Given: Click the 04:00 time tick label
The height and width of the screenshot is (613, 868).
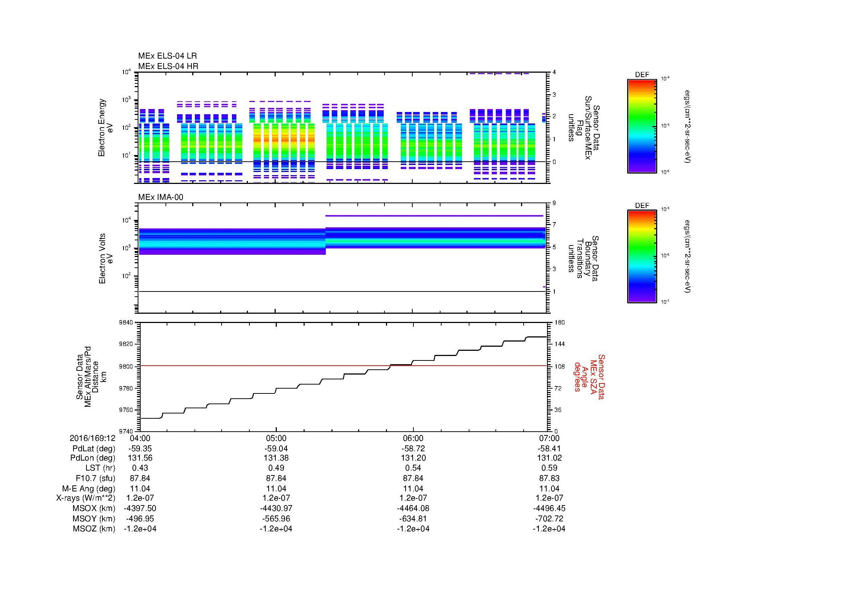Looking at the screenshot, I should pos(140,438).
